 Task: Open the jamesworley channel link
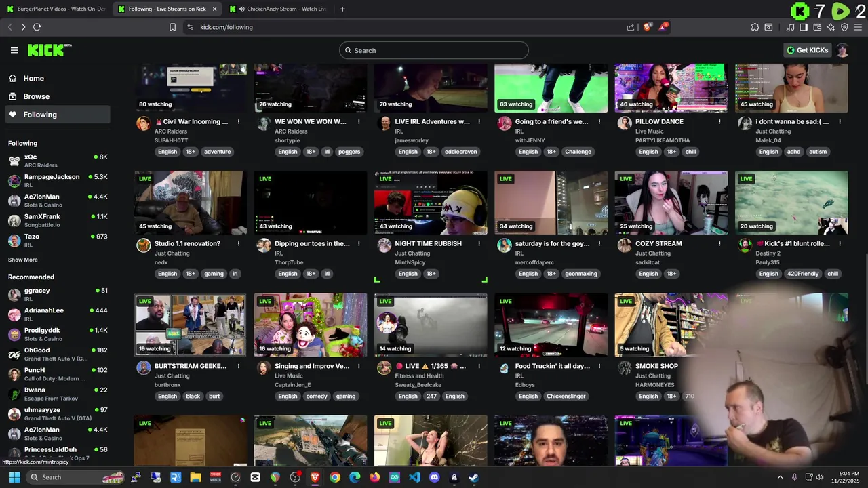(x=412, y=140)
